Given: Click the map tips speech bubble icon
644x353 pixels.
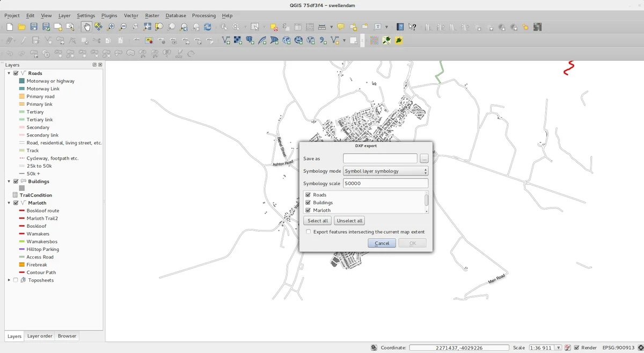Looking at the screenshot, I should click(x=340, y=27).
